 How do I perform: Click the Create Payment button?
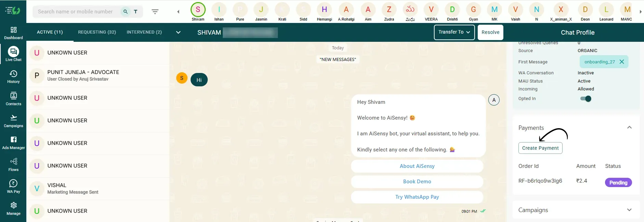point(540,148)
